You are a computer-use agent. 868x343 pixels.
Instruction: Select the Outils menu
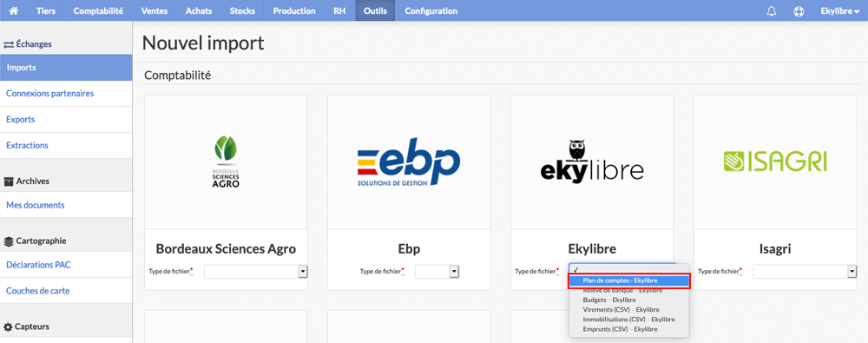(375, 10)
